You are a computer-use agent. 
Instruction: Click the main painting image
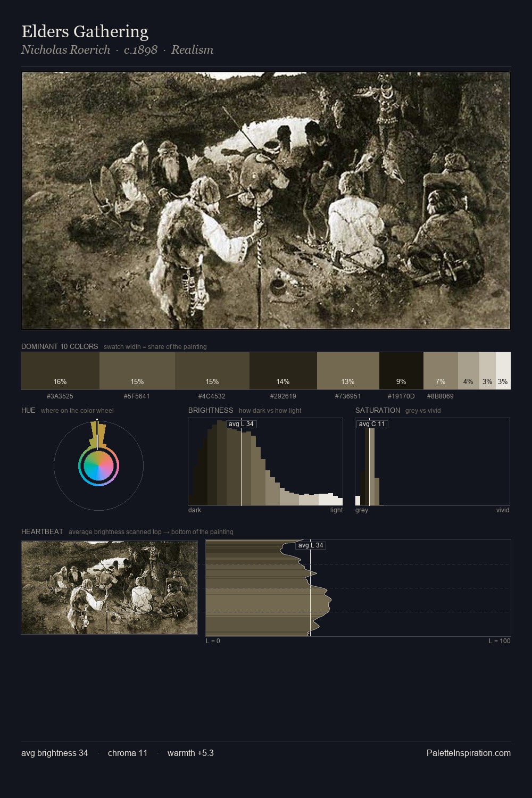pos(266,201)
